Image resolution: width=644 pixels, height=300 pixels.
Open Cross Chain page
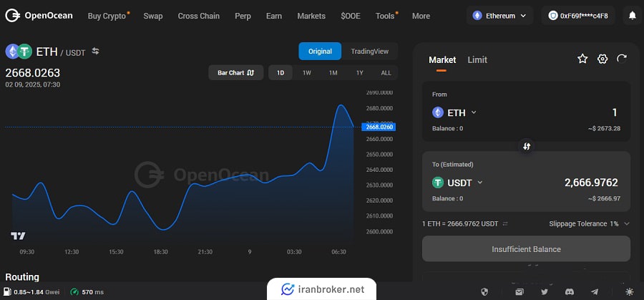(x=198, y=16)
